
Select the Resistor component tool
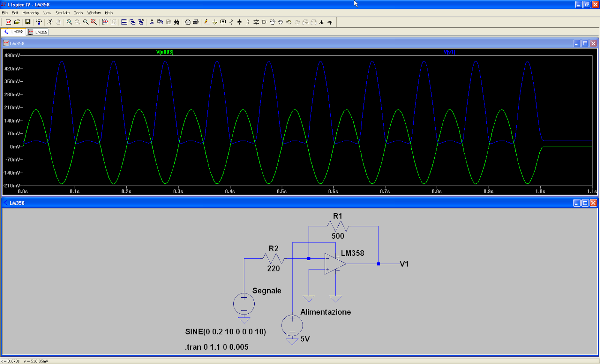click(x=231, y=22)
